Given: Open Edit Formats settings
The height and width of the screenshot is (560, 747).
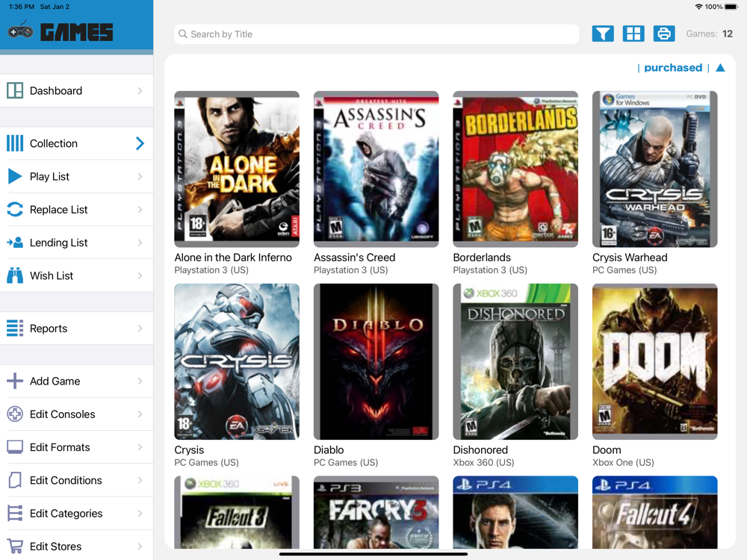Looking at the screenshot, I should pyautogui.click(x=76, y=447).
